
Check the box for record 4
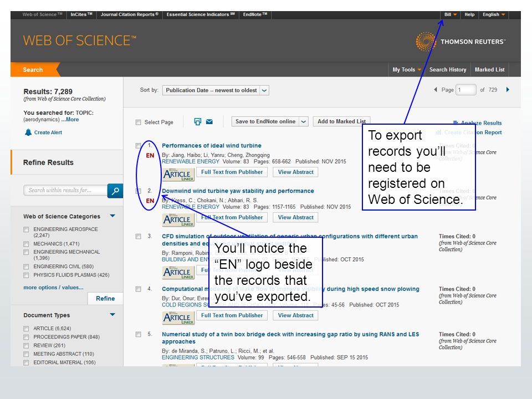138,289
